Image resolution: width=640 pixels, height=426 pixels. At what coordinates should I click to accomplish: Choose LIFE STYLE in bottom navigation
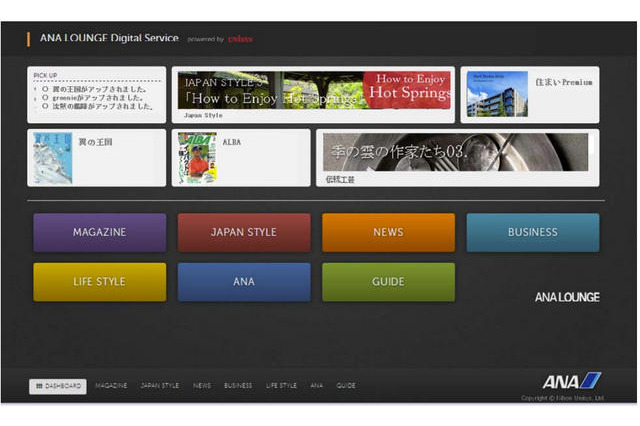click(281, 386)
